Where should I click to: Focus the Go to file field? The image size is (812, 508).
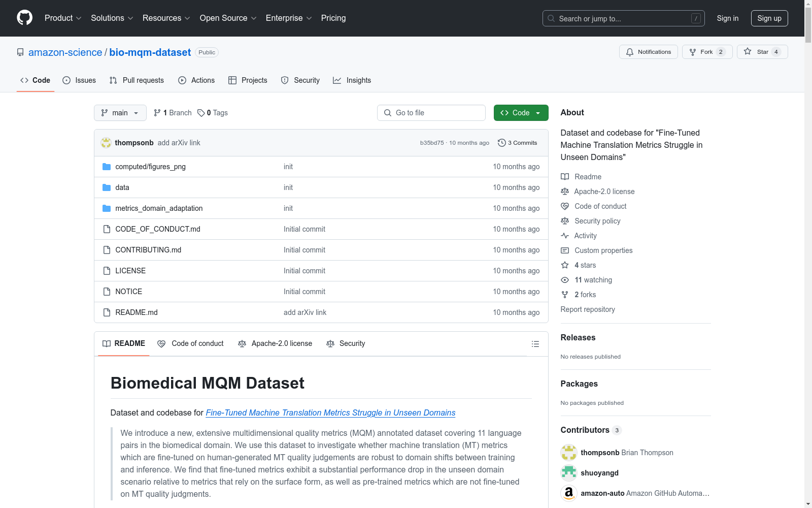coord(431,113)
